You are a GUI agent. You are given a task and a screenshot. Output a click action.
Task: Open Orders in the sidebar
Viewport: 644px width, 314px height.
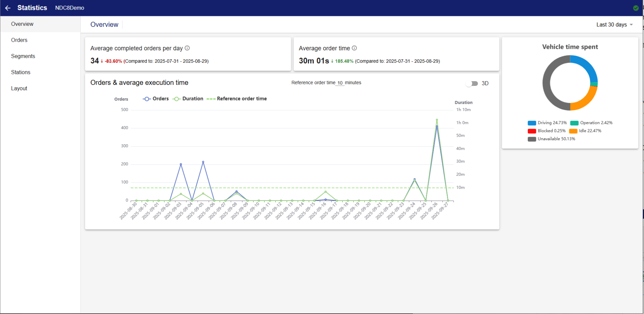40,40
